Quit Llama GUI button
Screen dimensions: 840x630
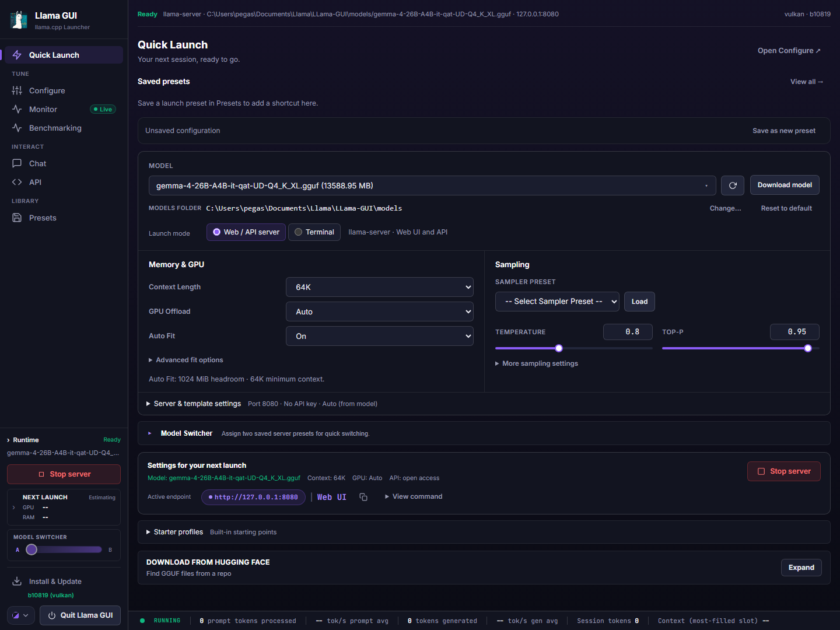tap(80, 615)
